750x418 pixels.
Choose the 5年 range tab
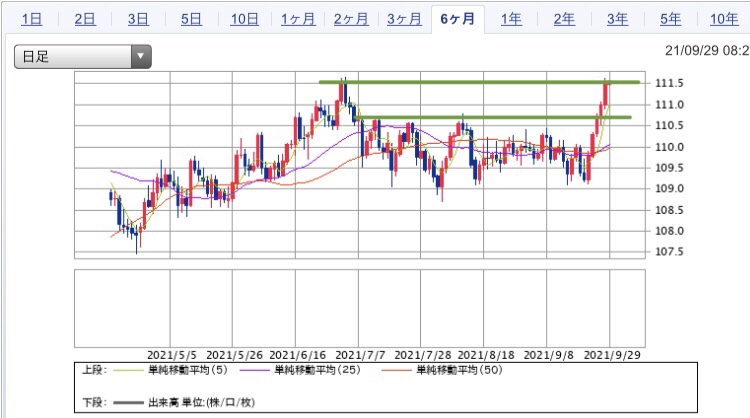(671, 20)
